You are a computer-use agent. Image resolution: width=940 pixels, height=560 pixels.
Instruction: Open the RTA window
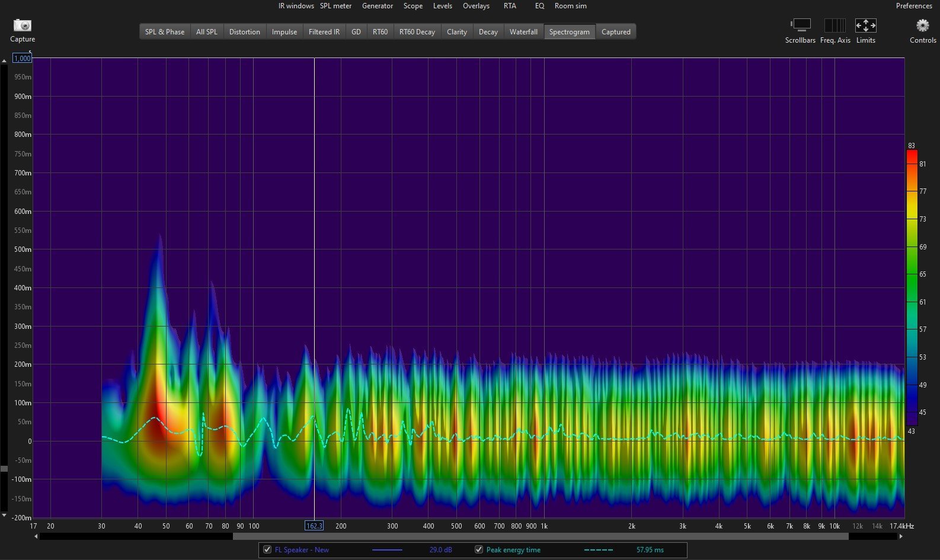tap(510, 6)
